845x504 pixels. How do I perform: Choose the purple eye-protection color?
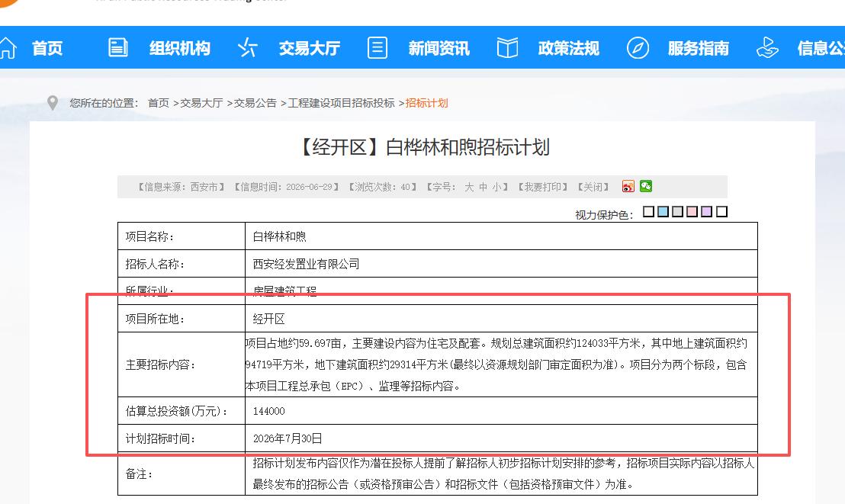tap(707, 211)
